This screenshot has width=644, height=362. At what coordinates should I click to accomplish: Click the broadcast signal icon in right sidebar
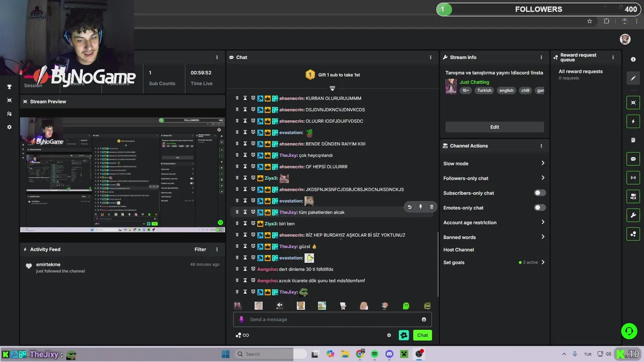(x=633, y=177)
